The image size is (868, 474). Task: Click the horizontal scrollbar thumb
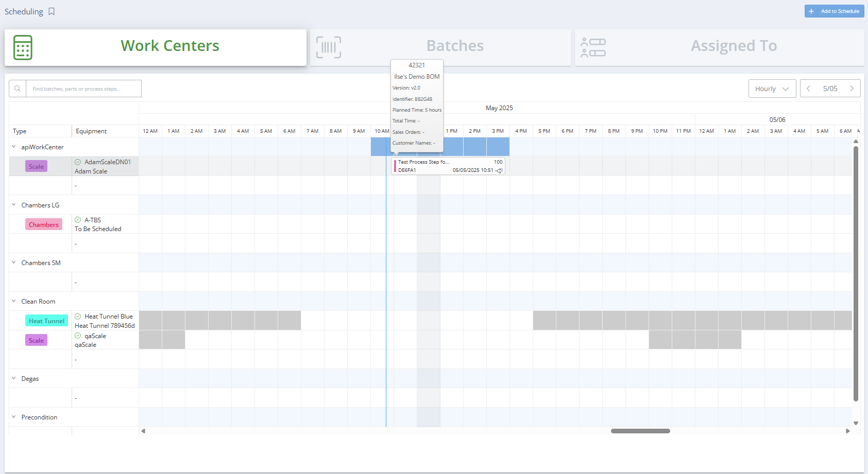(640, 431)
